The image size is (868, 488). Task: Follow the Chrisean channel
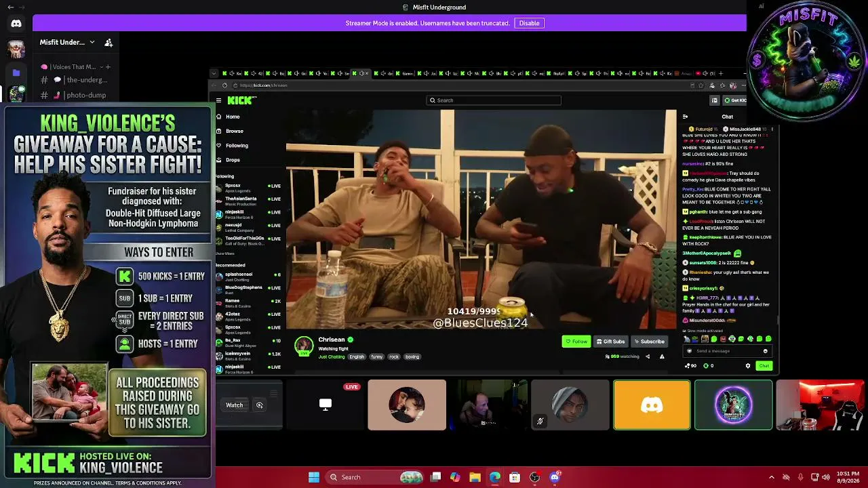(576, 342)
